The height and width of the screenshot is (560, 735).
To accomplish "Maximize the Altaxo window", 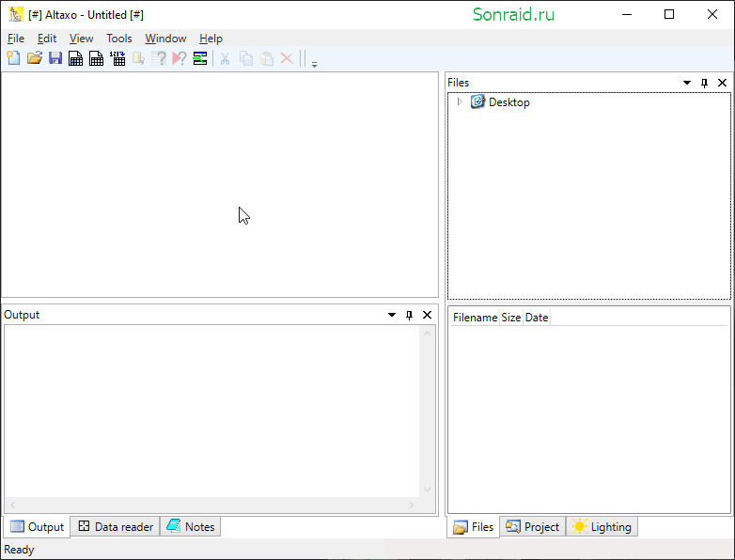I will click(x=669, y=14).
